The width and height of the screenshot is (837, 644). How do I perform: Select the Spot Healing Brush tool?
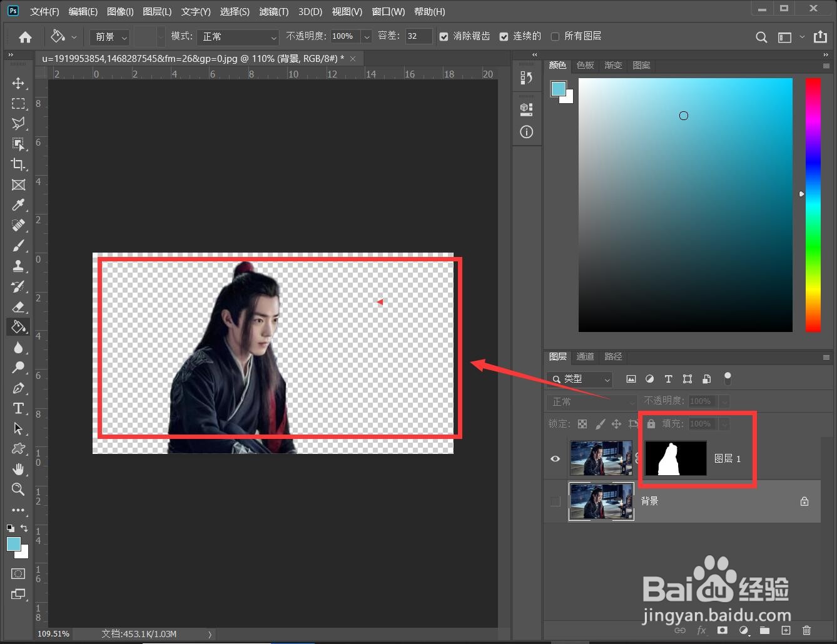coord(18,225)
